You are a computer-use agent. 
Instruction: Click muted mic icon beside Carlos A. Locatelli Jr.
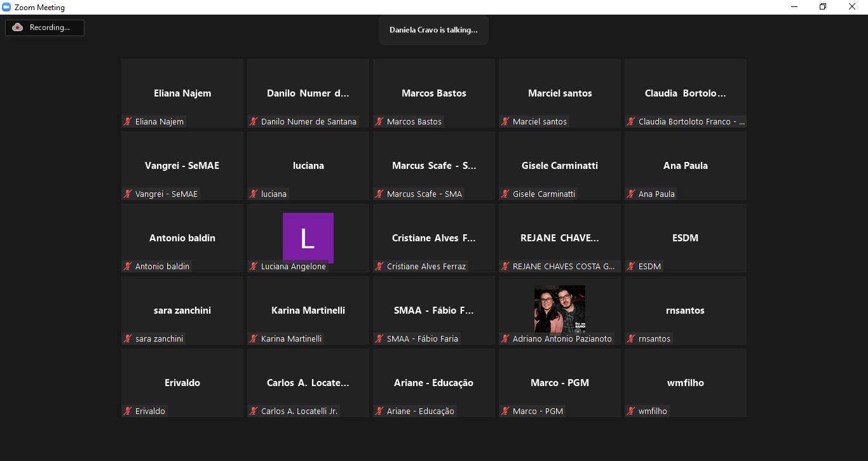point(254,411)
